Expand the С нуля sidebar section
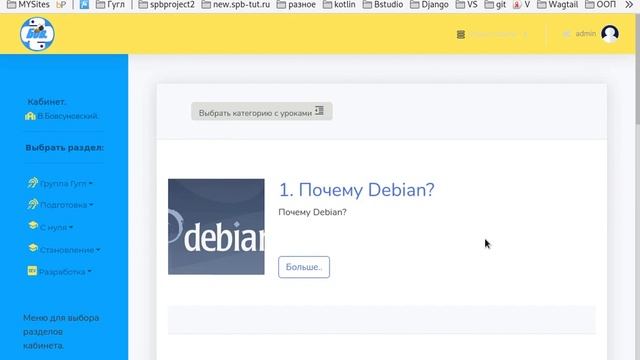Viewport: 640px width, 360px height. coord(51,227)
